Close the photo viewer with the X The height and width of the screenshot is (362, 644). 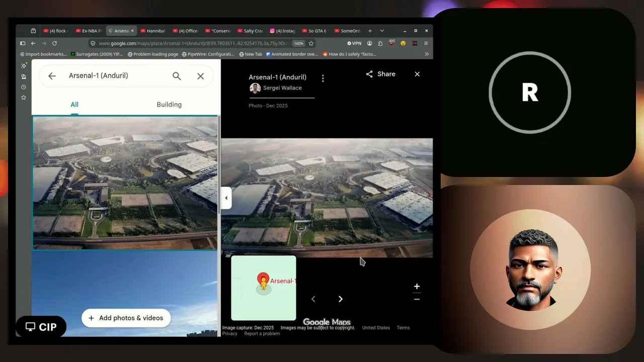[x=417, y=74]
